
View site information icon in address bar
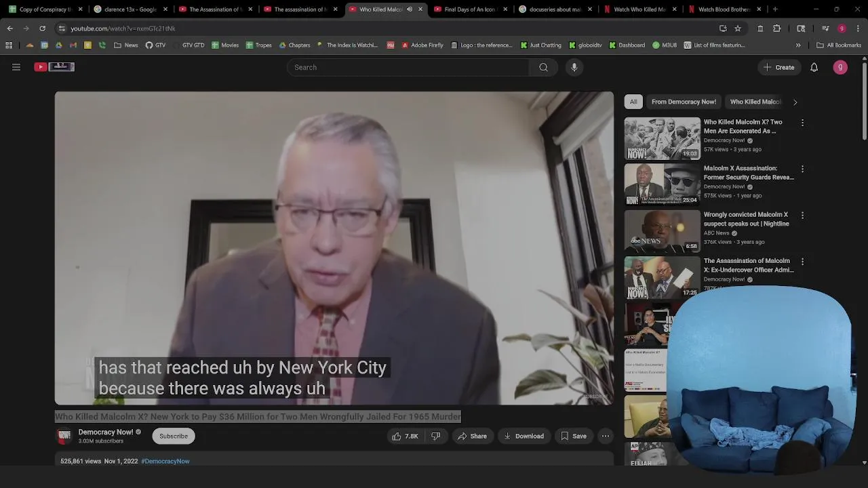pos(62,28)
